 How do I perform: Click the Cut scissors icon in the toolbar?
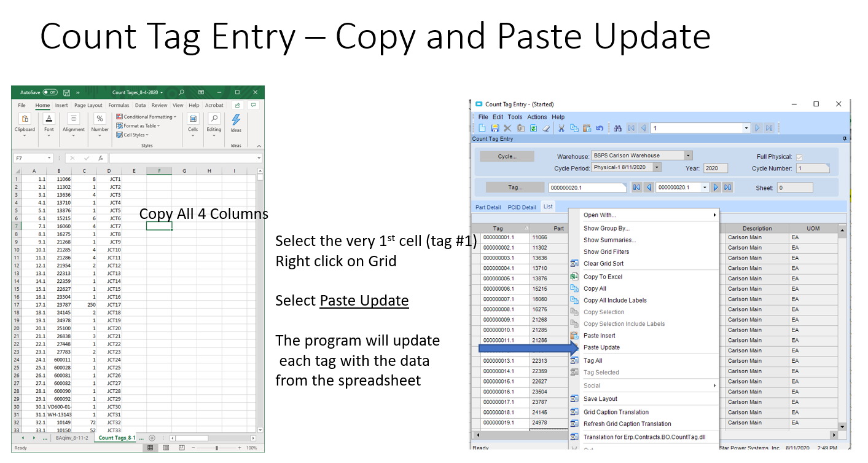561,128
